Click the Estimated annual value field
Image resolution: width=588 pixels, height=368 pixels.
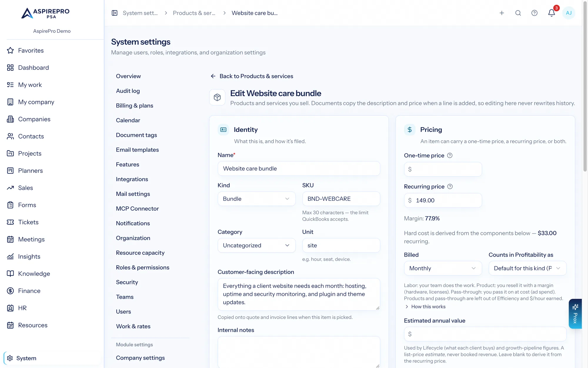point(485,334)
